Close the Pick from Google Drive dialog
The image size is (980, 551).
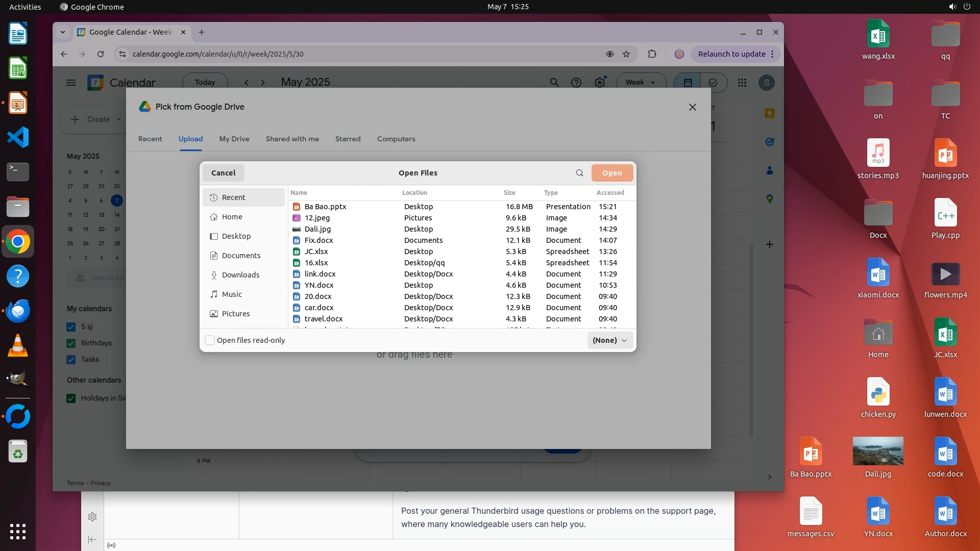pos(692,107)
